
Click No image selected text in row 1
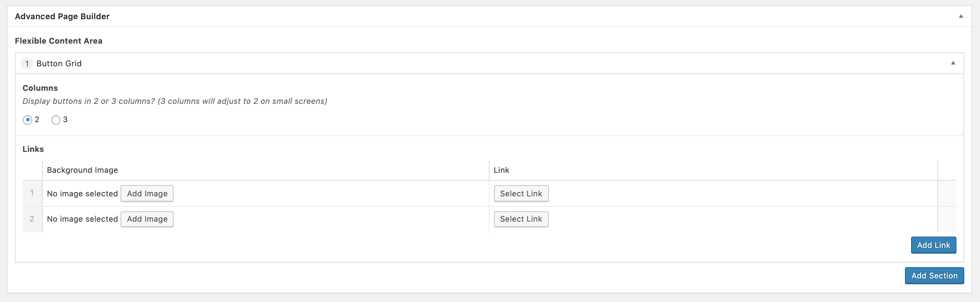82,194
